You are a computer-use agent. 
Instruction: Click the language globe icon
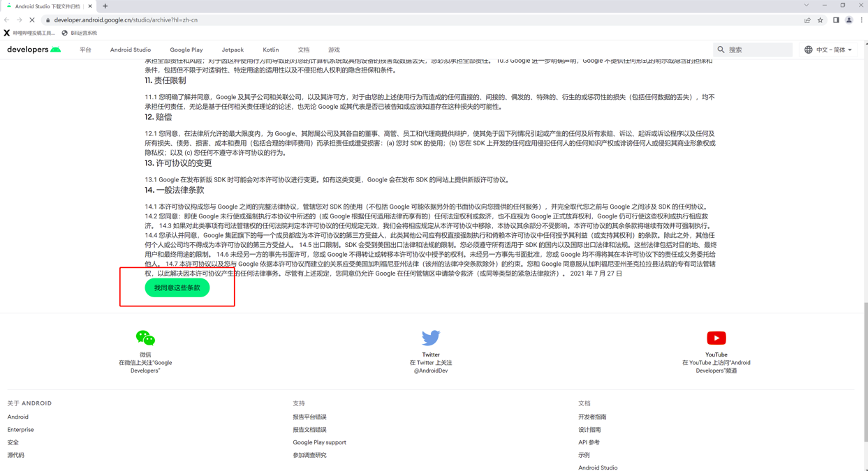tap(808, 50)
